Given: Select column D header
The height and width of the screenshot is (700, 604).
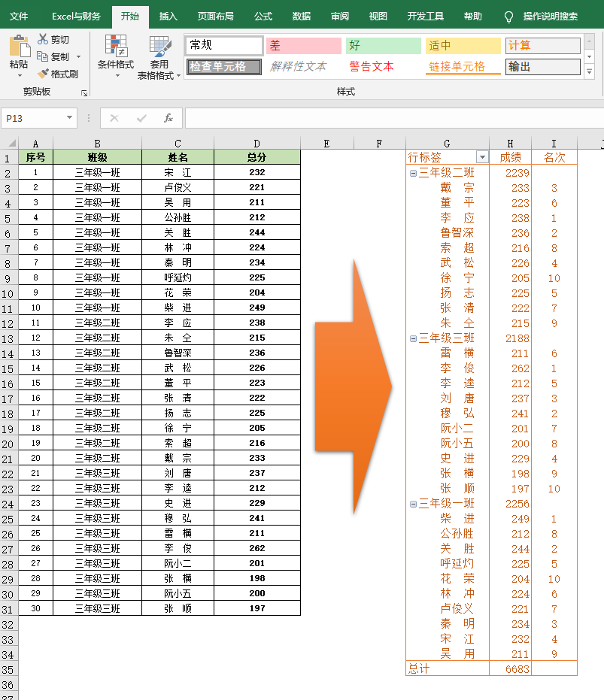Looking at the screenshot, I should (x=257, y=144).
